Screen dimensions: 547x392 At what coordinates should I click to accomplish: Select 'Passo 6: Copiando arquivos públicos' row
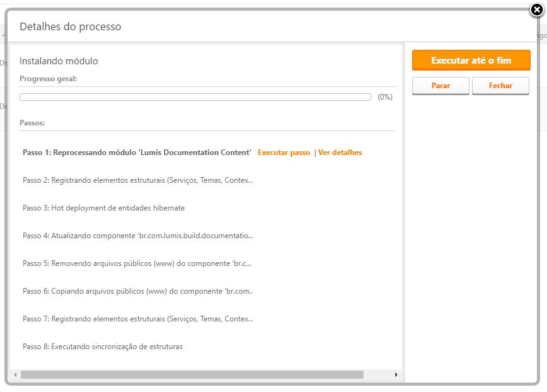point(138,291)
